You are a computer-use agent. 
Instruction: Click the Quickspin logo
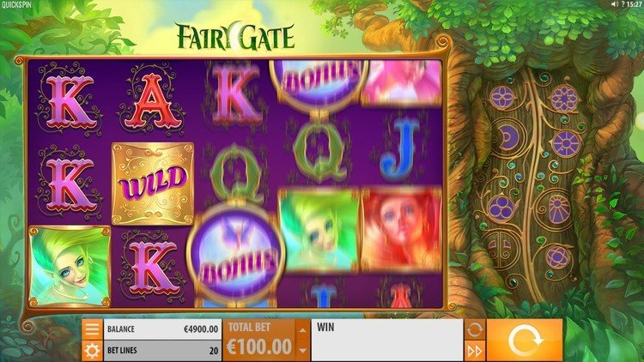[x=16, y=4]
